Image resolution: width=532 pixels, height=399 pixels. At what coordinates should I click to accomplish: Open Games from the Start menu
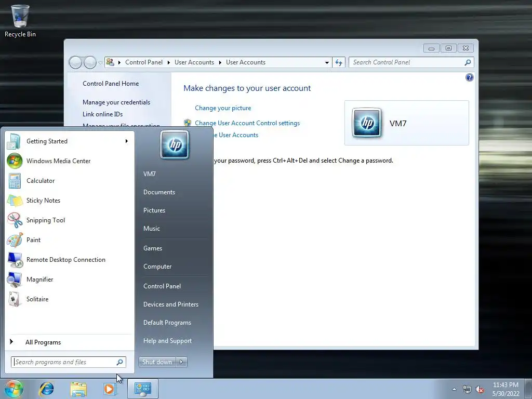(x=153, y=248)
